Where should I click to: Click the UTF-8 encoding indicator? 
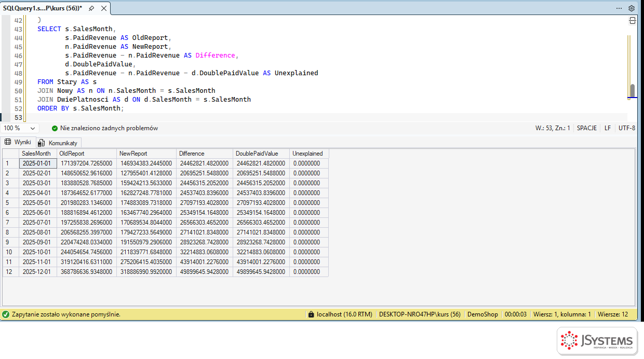[627, 128]
